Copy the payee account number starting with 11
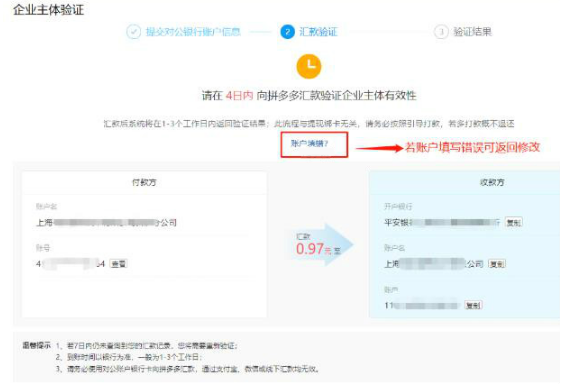 coord(473,305)
